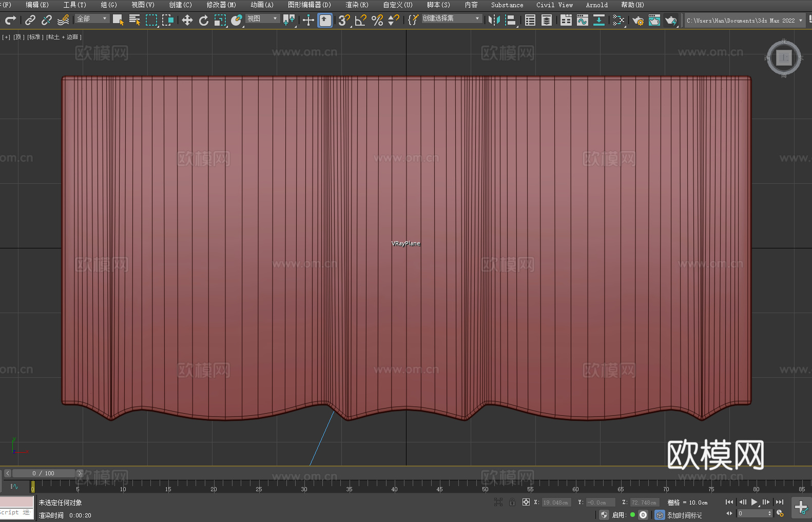Activate the Select and Move tool
Viewport: 812px width, 522px height.
[x=187, y=20]
